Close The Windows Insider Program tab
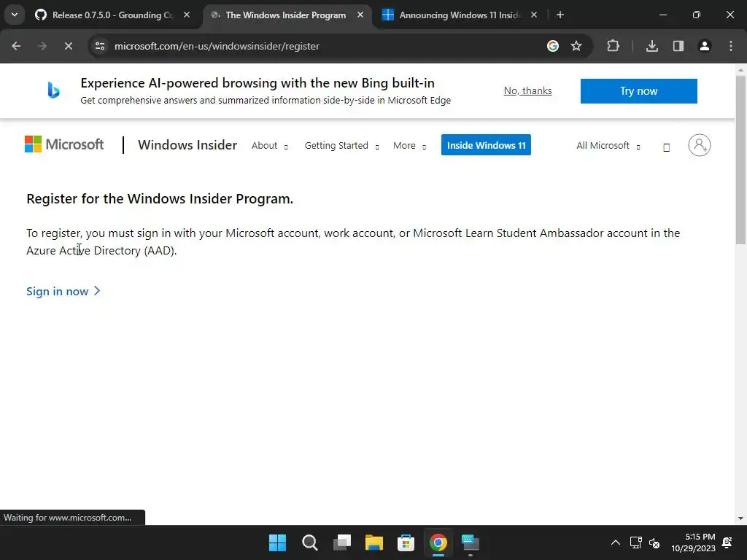 point(360,15)
